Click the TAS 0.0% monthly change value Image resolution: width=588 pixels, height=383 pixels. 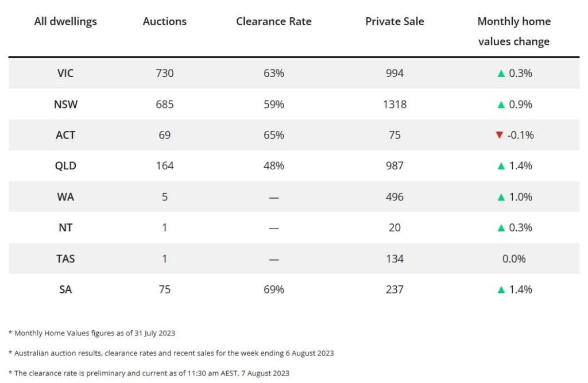pos(513,259)
